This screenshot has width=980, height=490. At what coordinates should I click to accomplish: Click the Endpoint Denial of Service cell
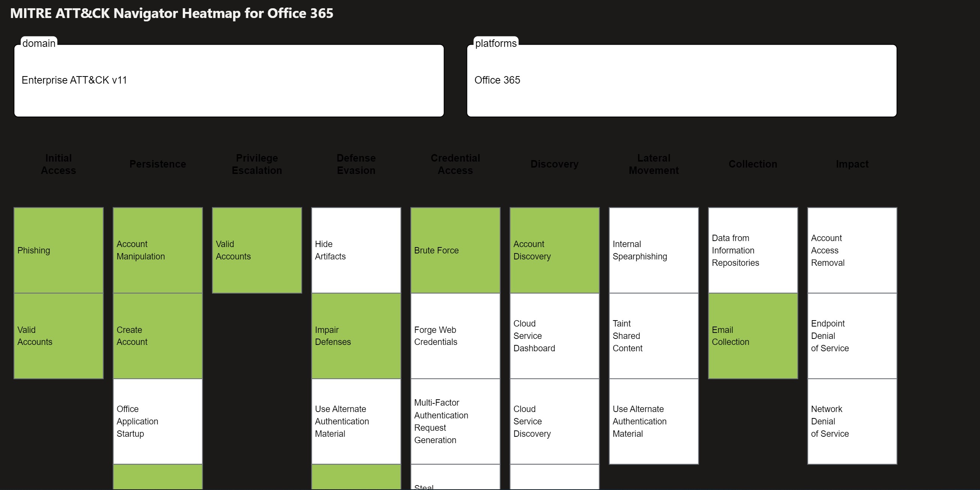852,336
